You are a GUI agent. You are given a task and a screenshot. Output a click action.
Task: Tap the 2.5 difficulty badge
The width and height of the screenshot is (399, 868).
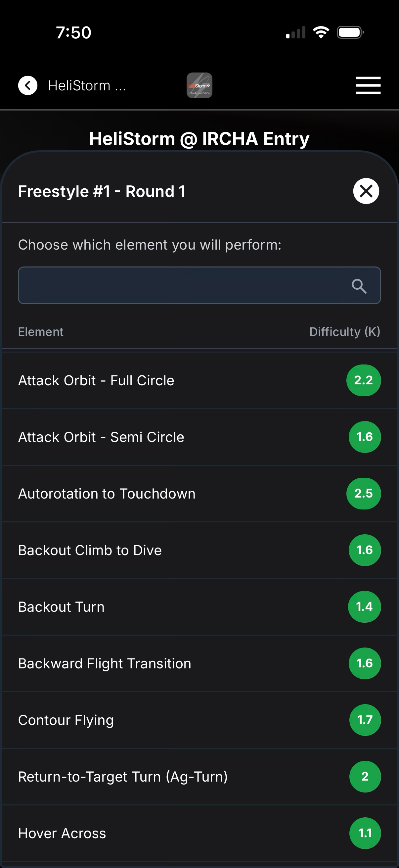[363, 494]
